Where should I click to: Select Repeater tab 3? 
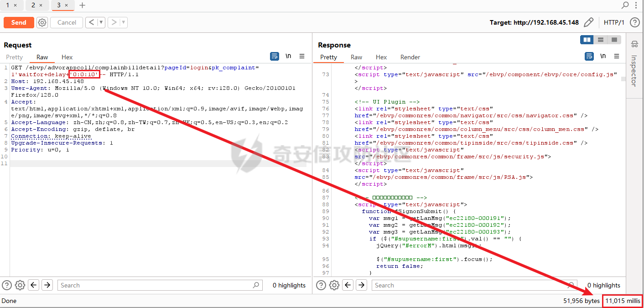pos(58,5)
